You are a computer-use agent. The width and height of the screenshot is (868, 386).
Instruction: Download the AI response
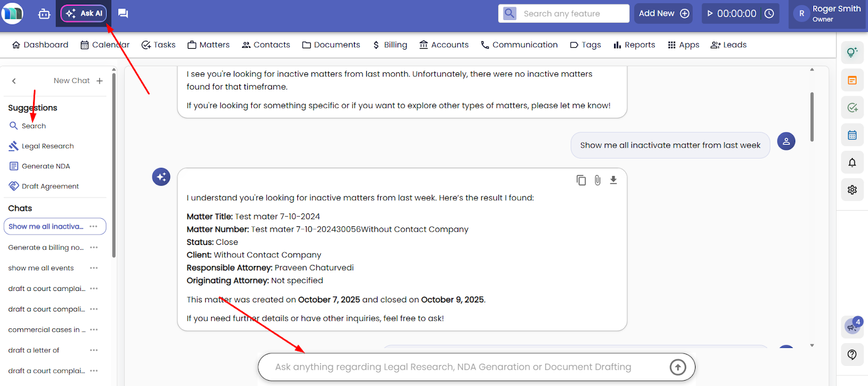tap(613, 180)
